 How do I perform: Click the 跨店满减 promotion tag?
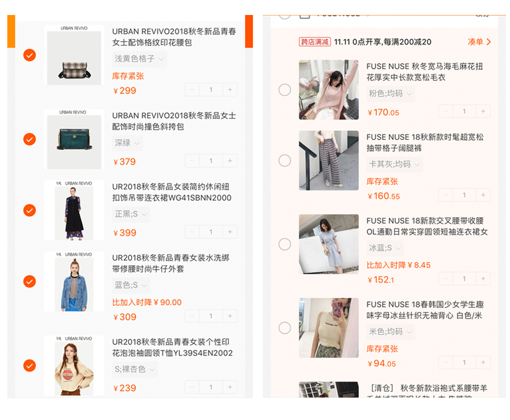pyautogui.click(x=315, y=42)
